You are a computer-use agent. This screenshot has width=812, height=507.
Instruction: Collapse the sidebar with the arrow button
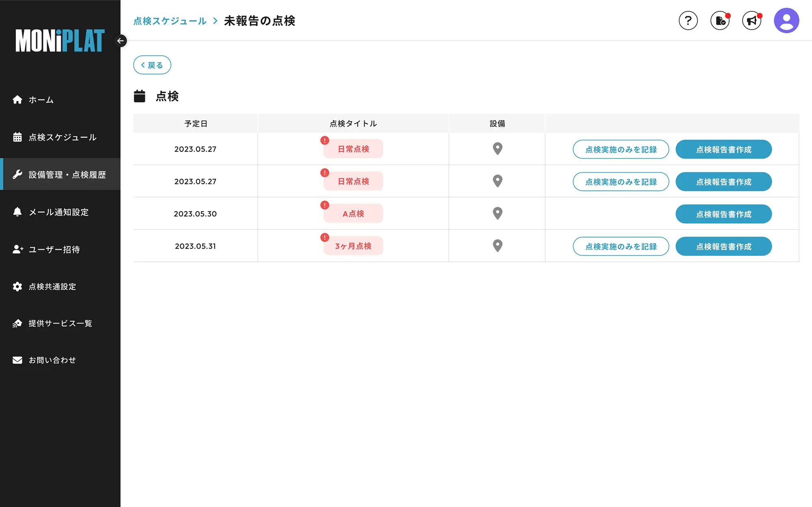(x=121, y=41)
